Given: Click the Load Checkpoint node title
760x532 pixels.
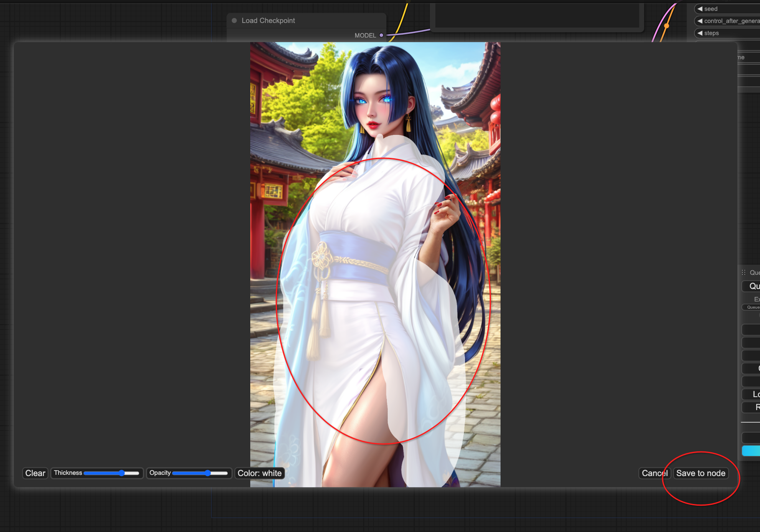Looking at the screenshot, I should click(x=268, y=20).
